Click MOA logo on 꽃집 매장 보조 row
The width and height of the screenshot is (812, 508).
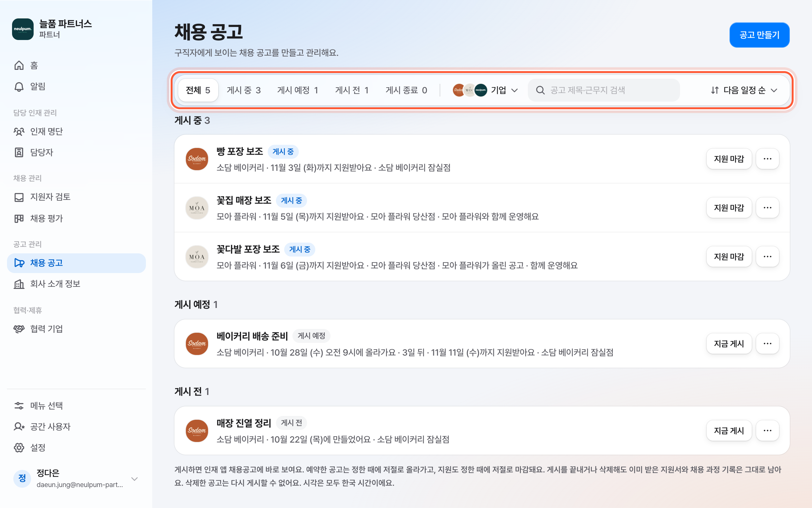(x=197, y=208)
